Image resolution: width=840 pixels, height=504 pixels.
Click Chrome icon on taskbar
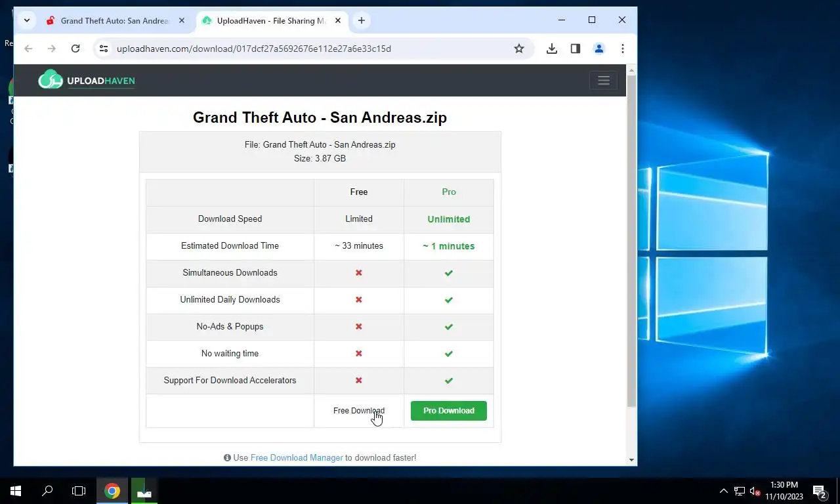point(112,490)
